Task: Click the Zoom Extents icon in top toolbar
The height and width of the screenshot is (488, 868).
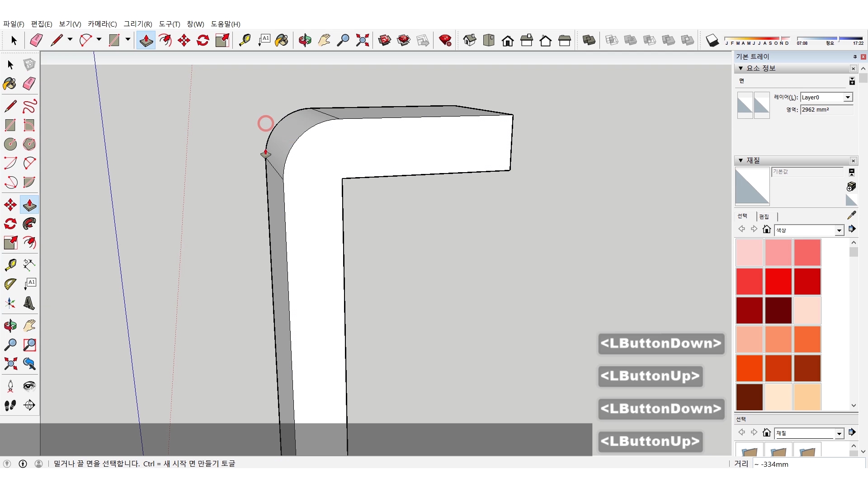Action: (x=362, y=40)
